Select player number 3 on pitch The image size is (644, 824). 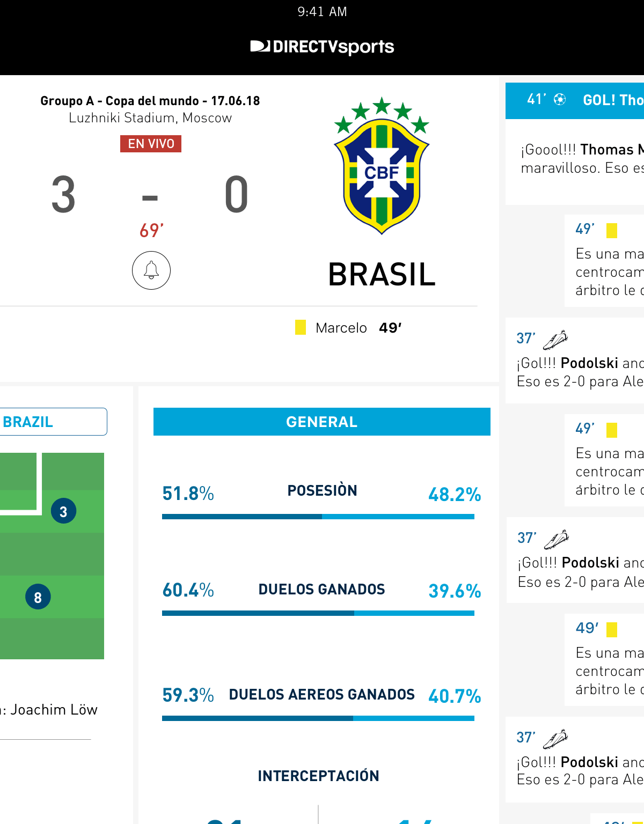63,511
